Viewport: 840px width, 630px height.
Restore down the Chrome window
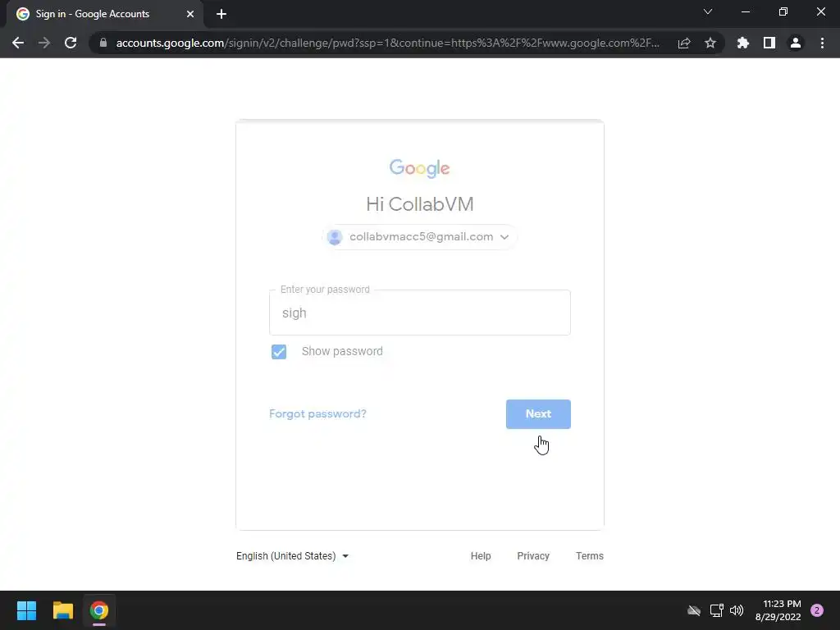783,11
